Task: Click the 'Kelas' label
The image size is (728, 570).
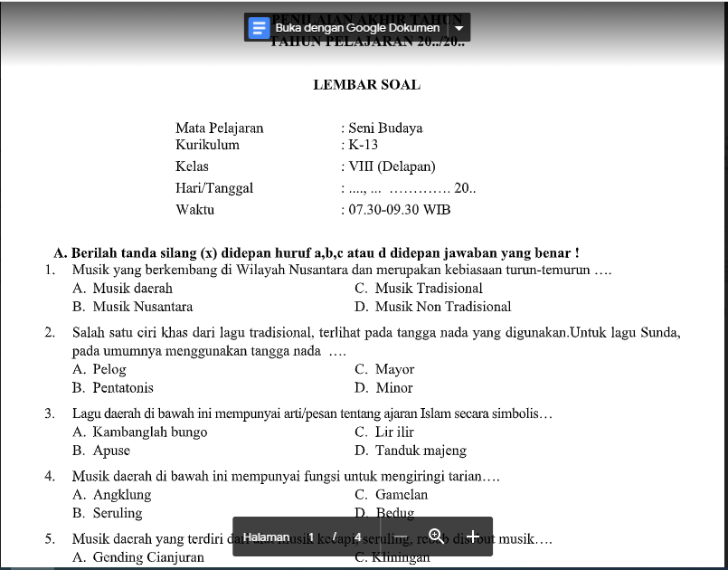Action: (192, 166)
